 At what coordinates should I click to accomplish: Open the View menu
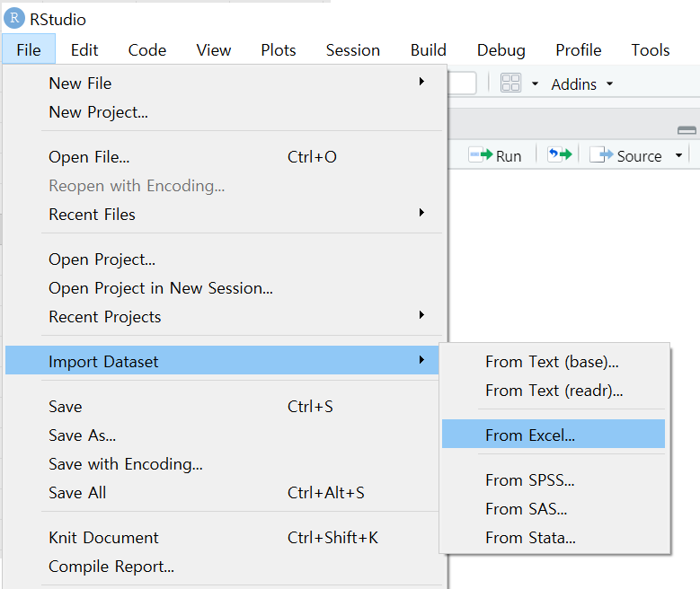[x=213, y=49]
